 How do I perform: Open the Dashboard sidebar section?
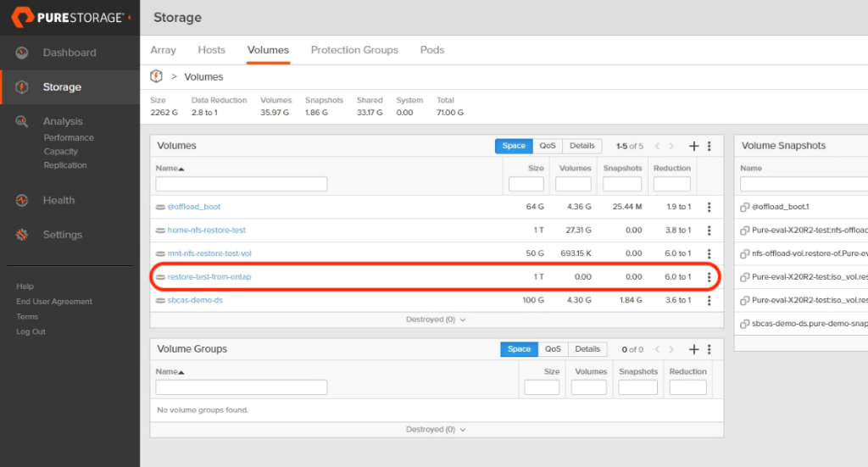pyautogui.click(x=70, y=53)
